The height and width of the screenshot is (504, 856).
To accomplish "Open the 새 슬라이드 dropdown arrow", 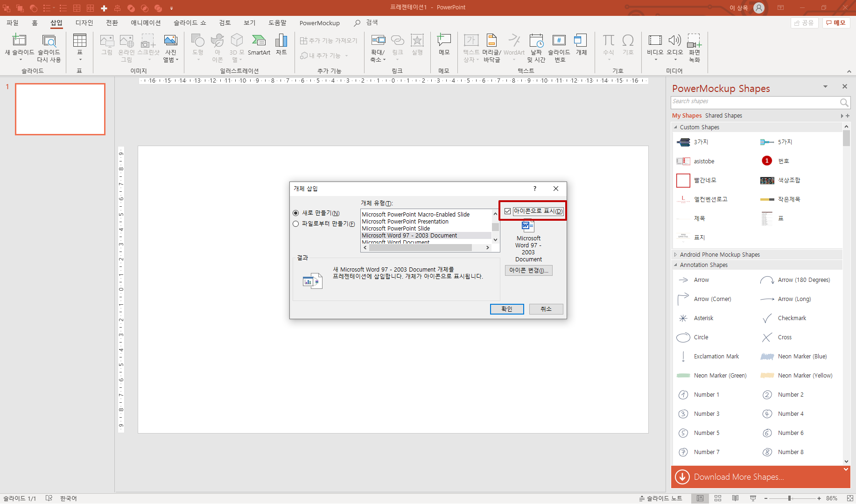I will pyautogui.click(x=21, y=60).
